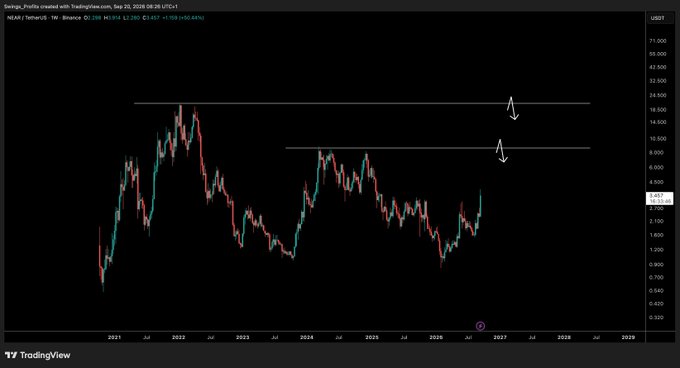Click the TradingView logo
680x368 pixels.
click(38, 355)
